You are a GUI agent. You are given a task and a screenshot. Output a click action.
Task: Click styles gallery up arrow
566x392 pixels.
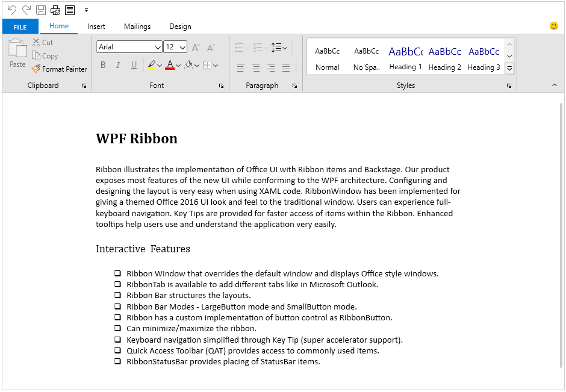coord(509,45)
